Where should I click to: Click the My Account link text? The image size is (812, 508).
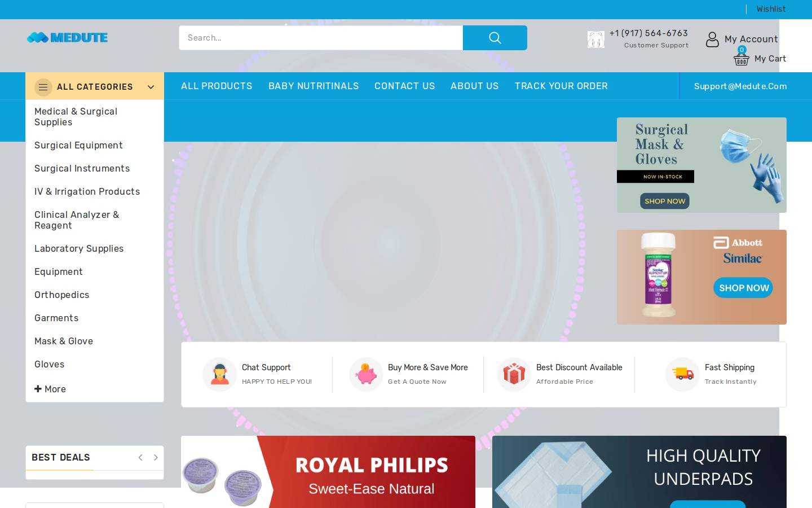751,39
